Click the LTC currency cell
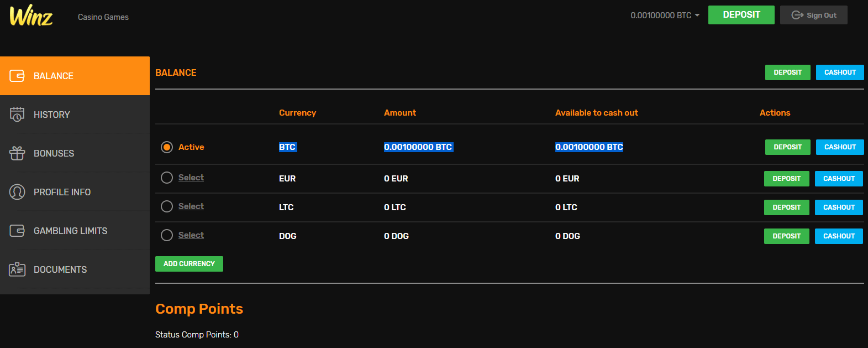This screenshot has width=868, height=348. 286,207
